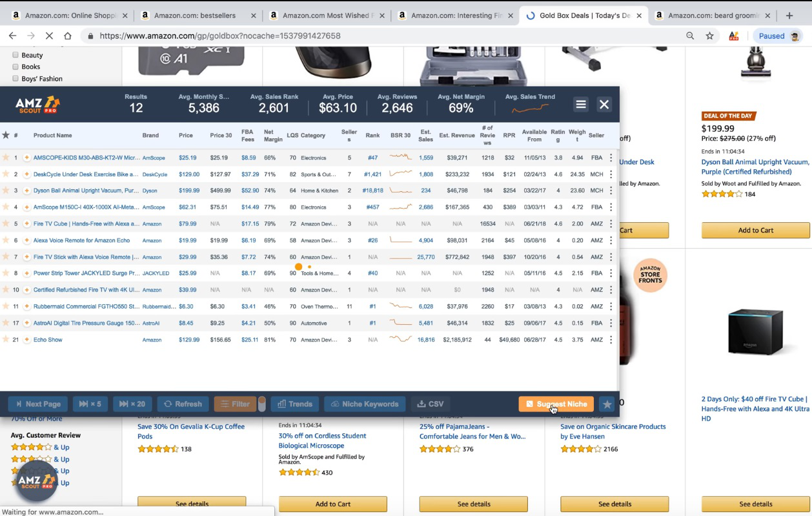This screenshot has width=812, height=516.
Task: Sort table by Net Margin column
Action: (x=273, y=136)
